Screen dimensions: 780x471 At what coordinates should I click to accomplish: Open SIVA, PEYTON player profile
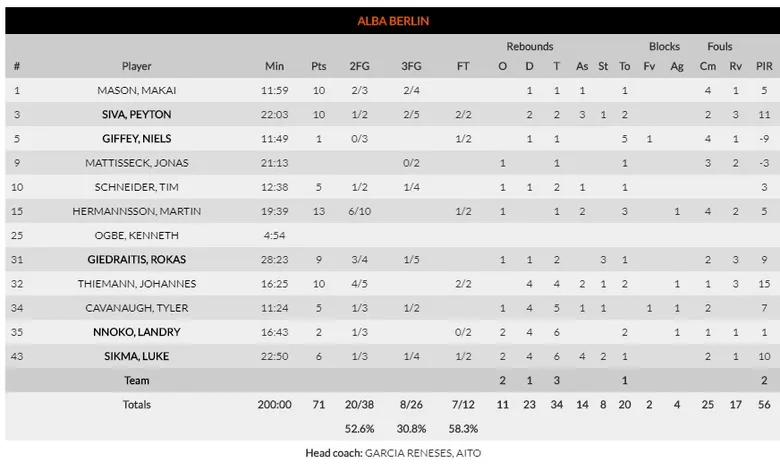pos(137,115)
